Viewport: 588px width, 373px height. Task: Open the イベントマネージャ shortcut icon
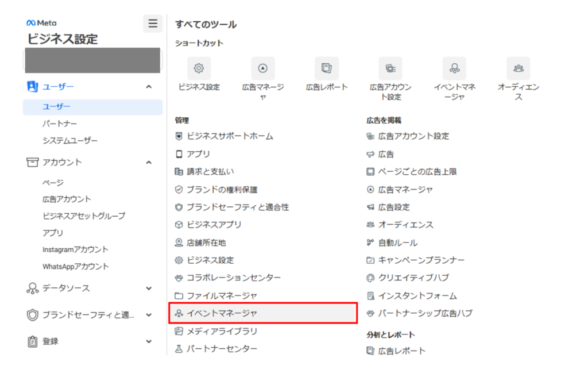point(454,68)
